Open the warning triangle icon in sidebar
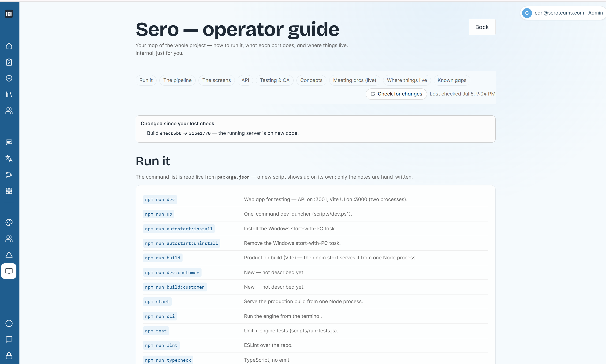 point(9,255)
